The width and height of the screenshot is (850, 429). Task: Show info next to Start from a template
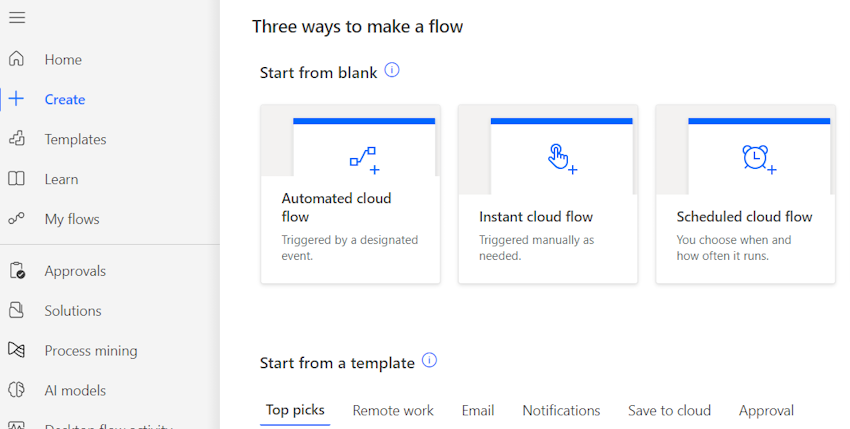[x=429, y=361]
